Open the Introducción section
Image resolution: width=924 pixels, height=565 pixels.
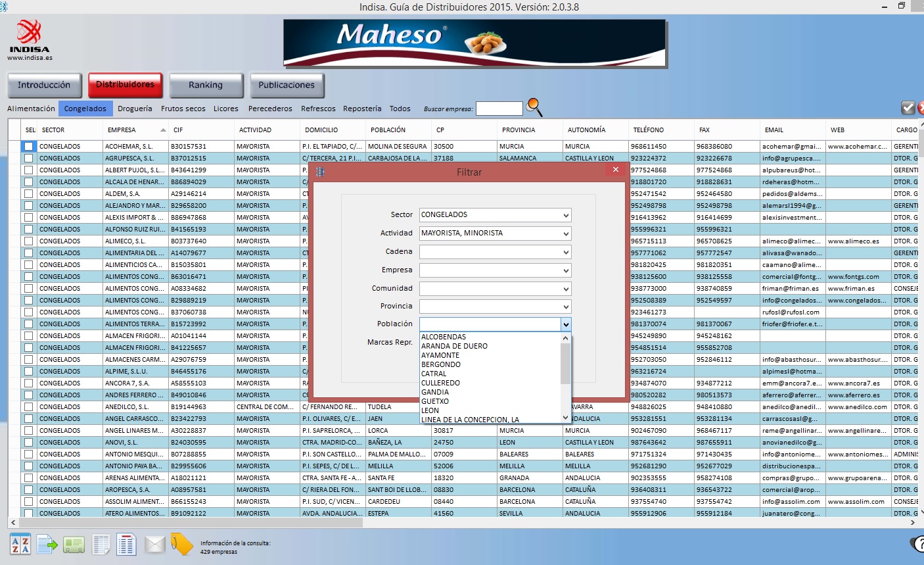pos(44,86)
